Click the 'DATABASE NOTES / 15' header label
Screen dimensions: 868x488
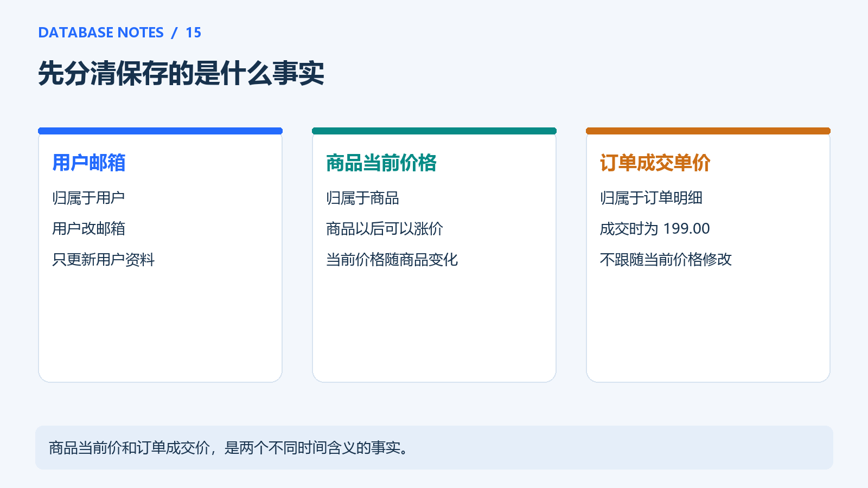coord(119,33)
